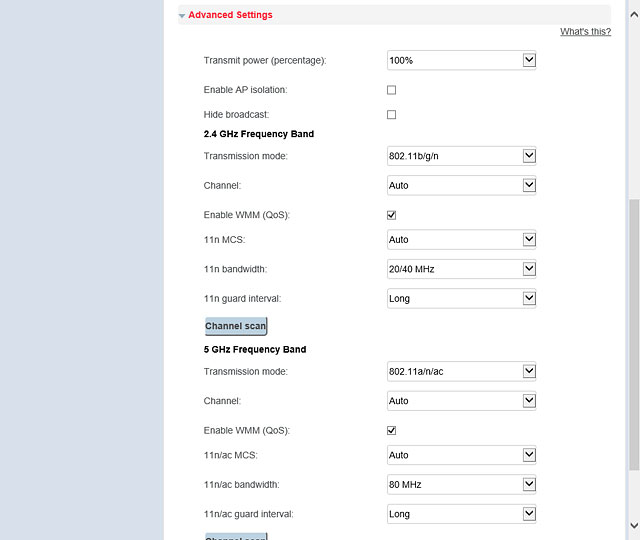Open 5 GHz Transmission mode 802.11a/n/ac dropdown
640x540 pixels.
pyautogui.click(x=461, y=371)
